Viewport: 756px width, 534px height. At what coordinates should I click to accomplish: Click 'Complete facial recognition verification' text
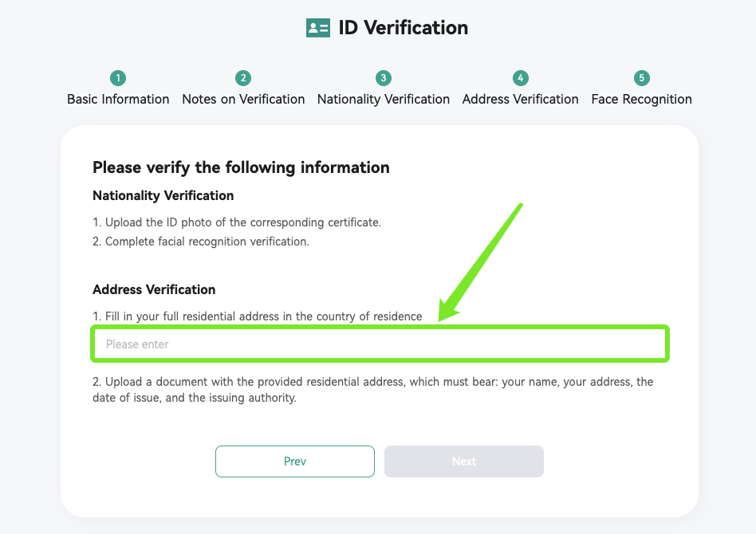coord(201,241)
